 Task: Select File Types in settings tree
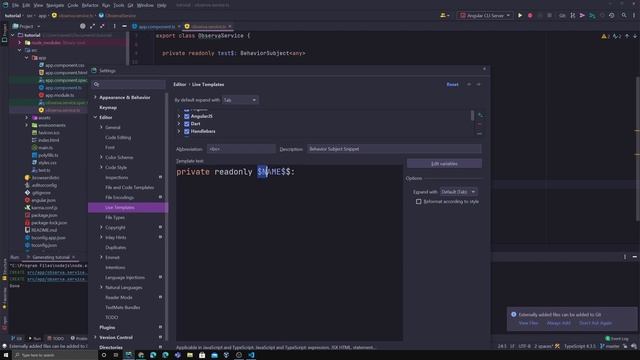(x=115, y=218)
